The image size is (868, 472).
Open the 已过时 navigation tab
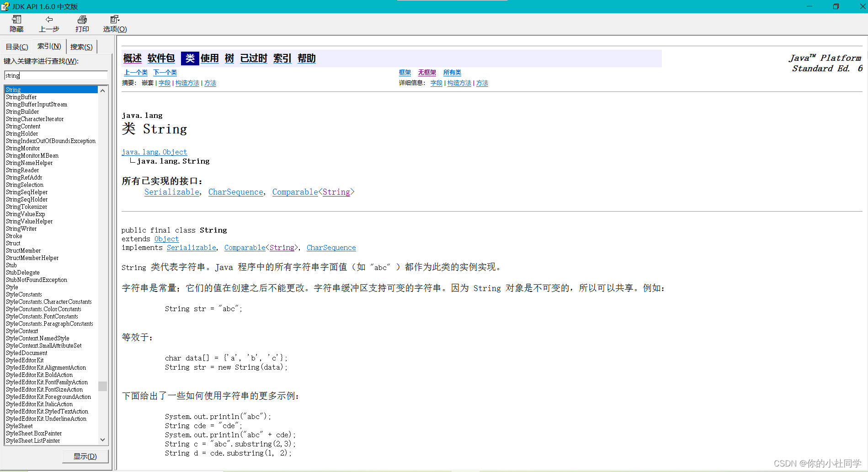tap(253, 58)
